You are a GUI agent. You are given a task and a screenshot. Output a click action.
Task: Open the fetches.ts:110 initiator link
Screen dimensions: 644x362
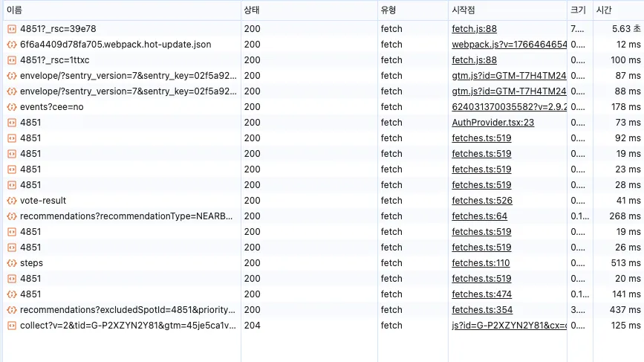tap(481, 263)
